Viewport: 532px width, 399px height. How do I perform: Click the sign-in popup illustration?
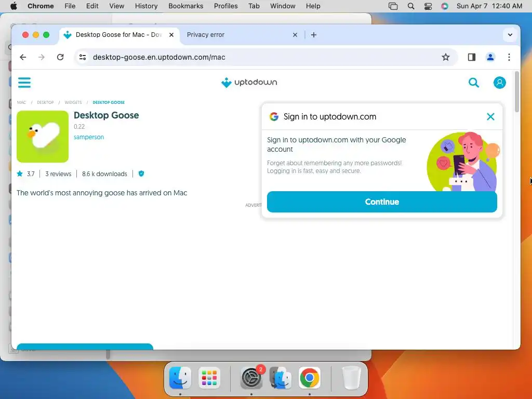click(463, 162)
